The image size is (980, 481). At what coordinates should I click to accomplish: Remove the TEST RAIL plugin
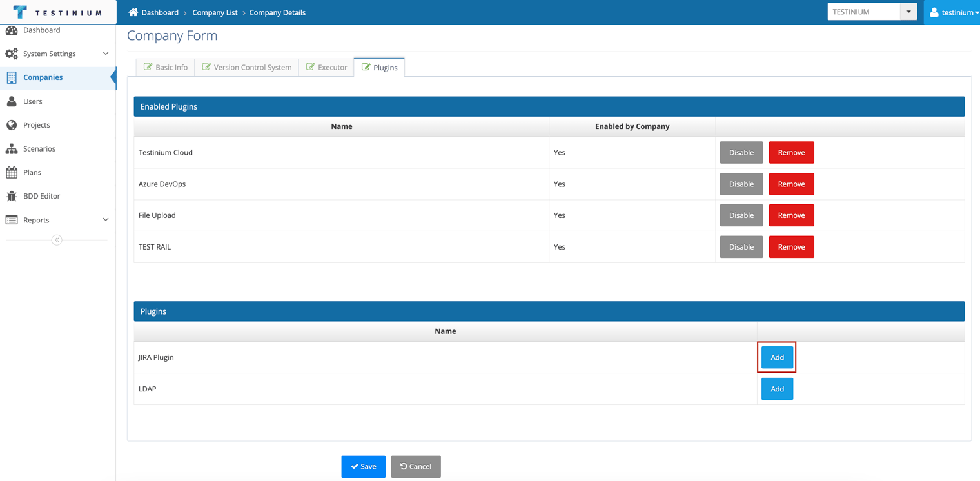click(791, 247)
